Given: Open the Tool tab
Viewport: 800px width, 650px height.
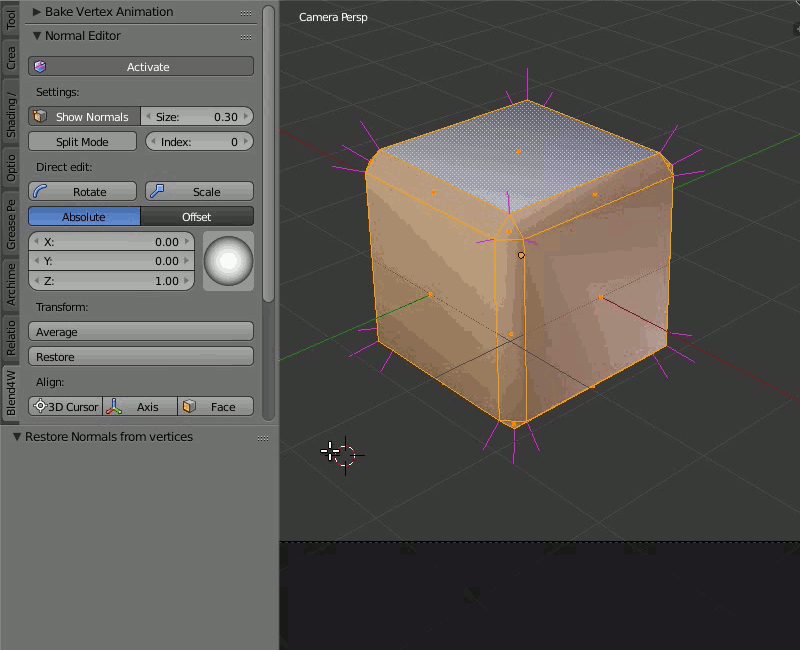Looking at the screenshot, I should point(11,19).
